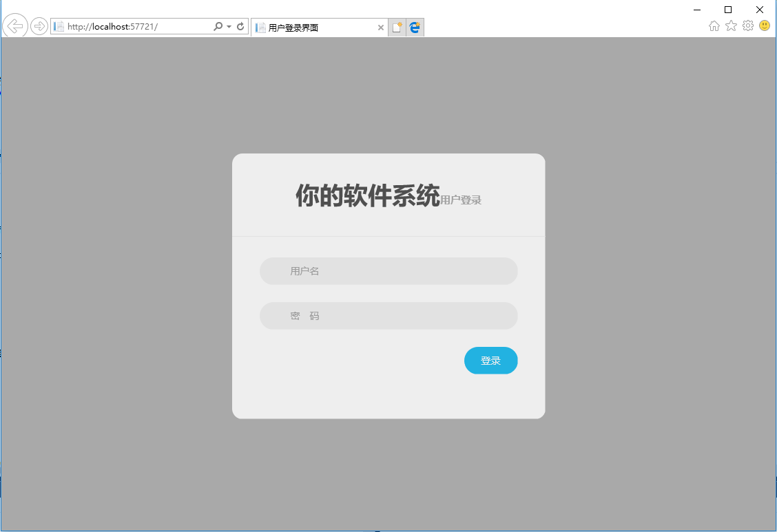
Task: Open Microsoft Edge via the Edge icon button
Action: pos(415,28)
